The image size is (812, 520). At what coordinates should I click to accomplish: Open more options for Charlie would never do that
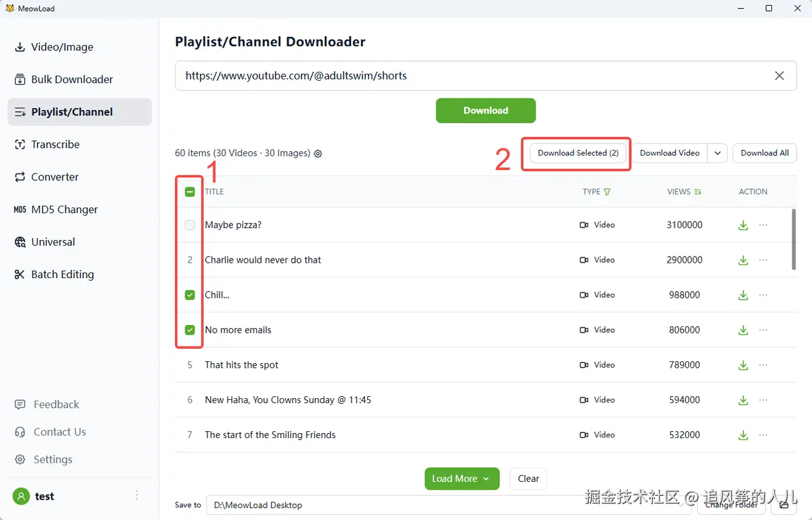tap(763, 260)
